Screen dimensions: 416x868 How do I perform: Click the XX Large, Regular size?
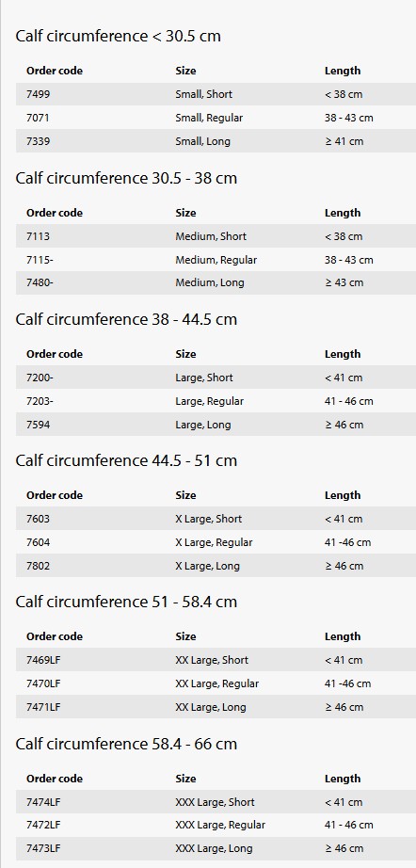pos(216,683)
